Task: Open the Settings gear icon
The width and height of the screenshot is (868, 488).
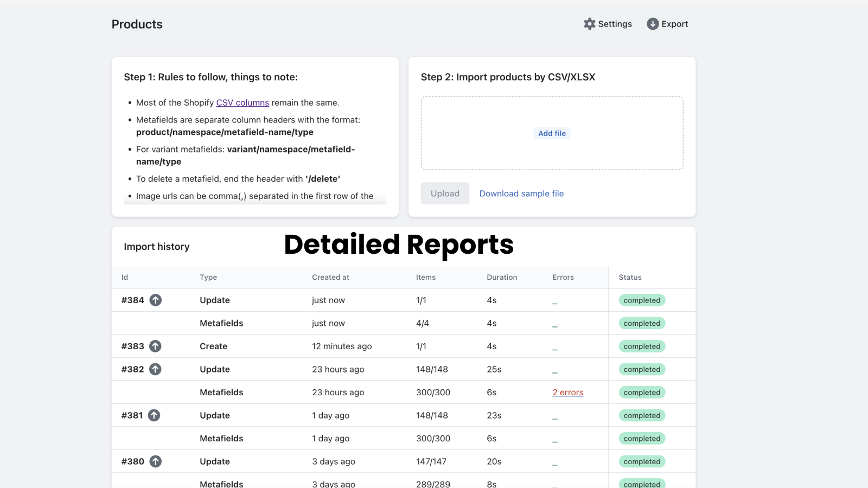Action: tap(589, 24)
